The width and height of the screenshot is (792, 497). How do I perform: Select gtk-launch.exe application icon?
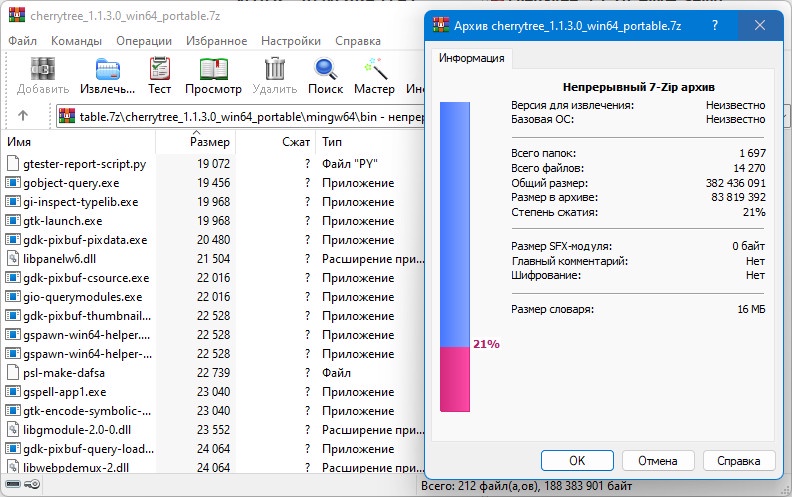point(13,221)
